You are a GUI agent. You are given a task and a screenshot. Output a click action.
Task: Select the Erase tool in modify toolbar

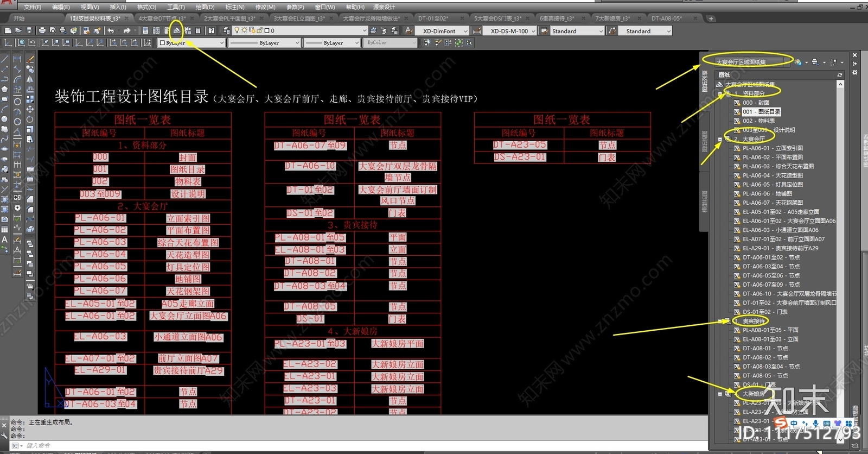[x=30, y=59]
